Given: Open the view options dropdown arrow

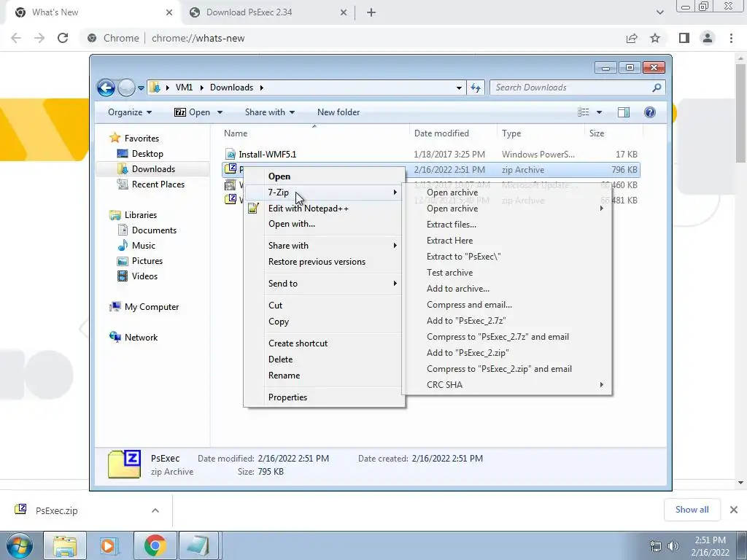Looking at the screenshot, I should point(600,112).
